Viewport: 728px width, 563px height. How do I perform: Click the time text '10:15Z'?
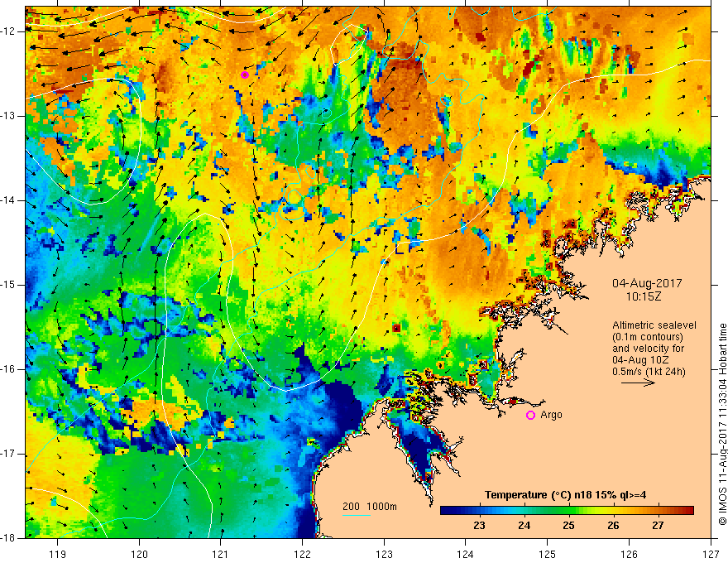[x=643, y=296]
